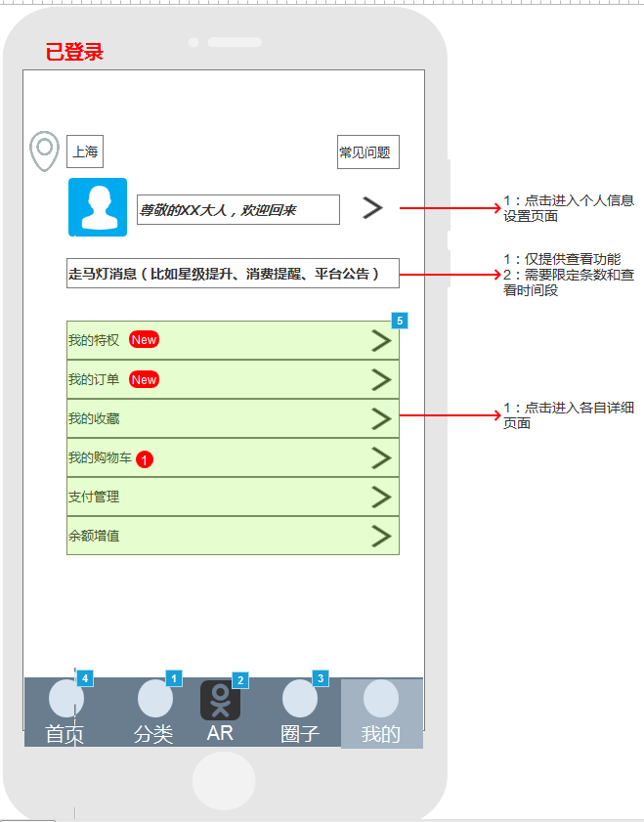Click the welcome text 尊敬的XX大人
Viewport: 644px width, 822px height.
coord(237,210)
